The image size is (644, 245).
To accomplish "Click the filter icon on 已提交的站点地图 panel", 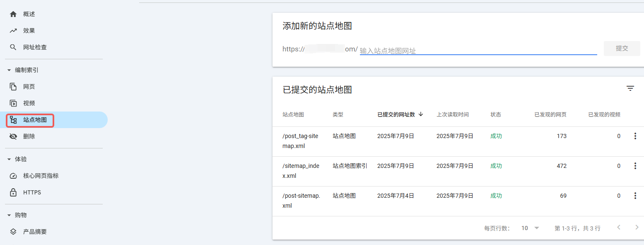I will [x=630, y=88].
